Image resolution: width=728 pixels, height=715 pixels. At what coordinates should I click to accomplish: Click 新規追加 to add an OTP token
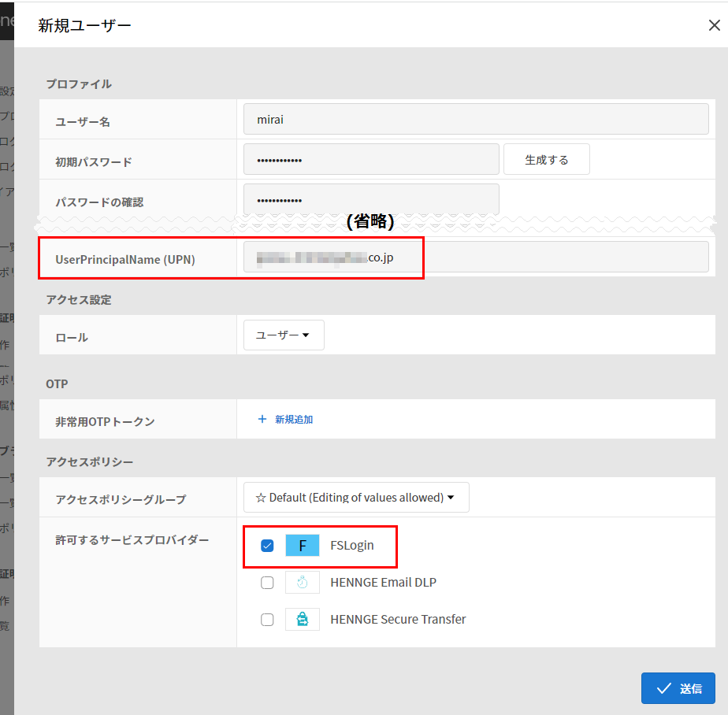pos(294,420)
